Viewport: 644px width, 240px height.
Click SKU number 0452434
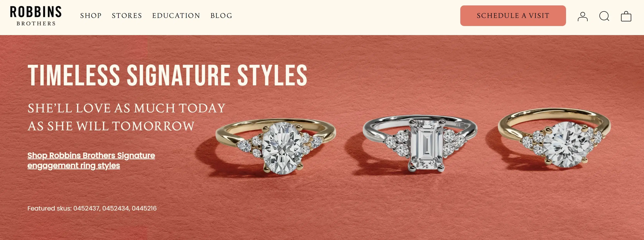(x=116, y=208)
